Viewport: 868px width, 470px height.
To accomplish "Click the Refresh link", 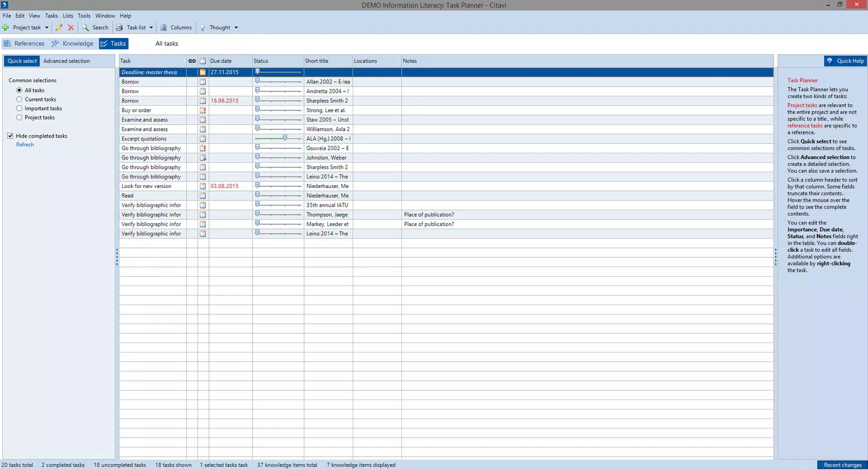I will 25,145.
